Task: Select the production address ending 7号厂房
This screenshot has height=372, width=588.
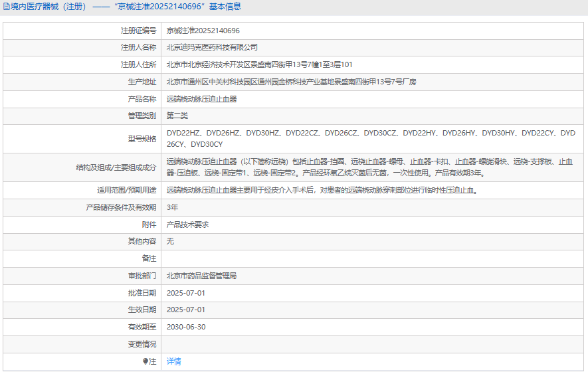Action: tap(292, 82)
